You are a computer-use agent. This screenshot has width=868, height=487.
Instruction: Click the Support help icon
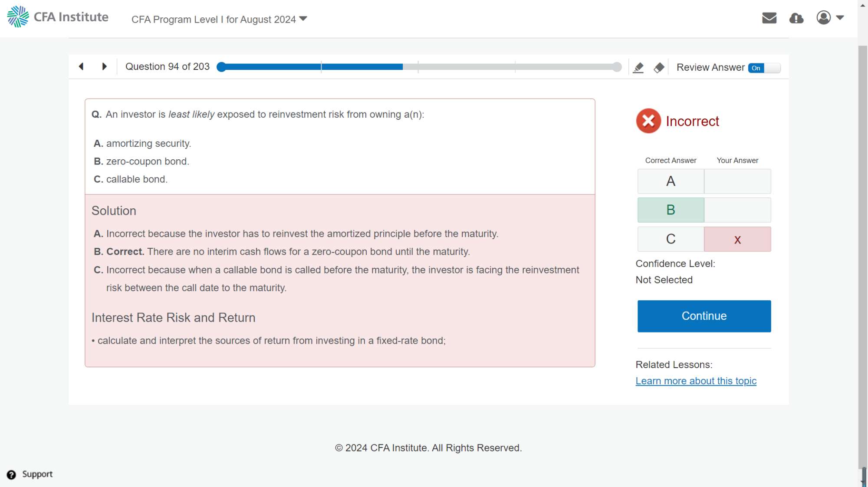(x=12, y=474)
